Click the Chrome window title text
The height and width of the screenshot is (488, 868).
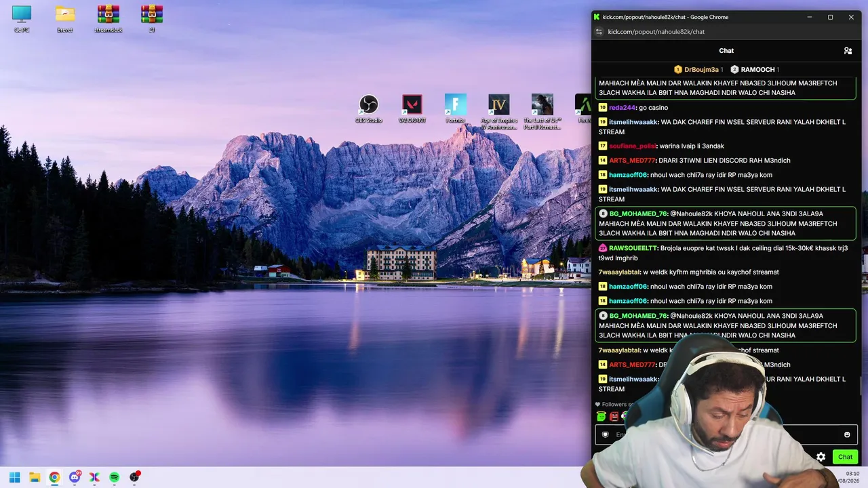click(665, 17)
